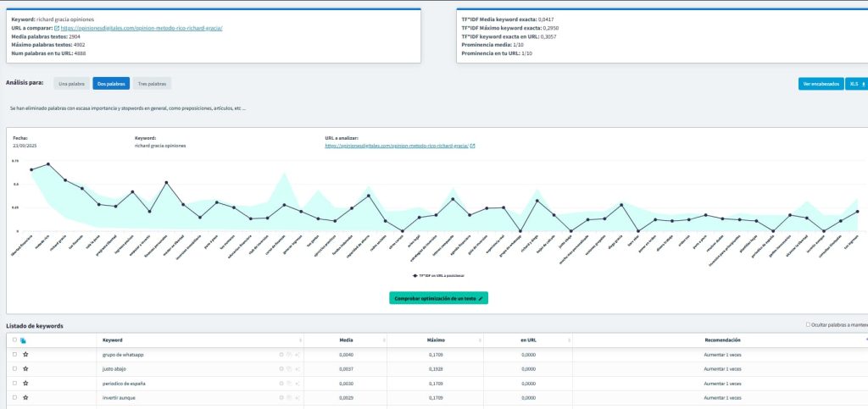Click rightmost action icon in 'grupo de whatsapp' row
868x409 pixels.
pos(298,354)
